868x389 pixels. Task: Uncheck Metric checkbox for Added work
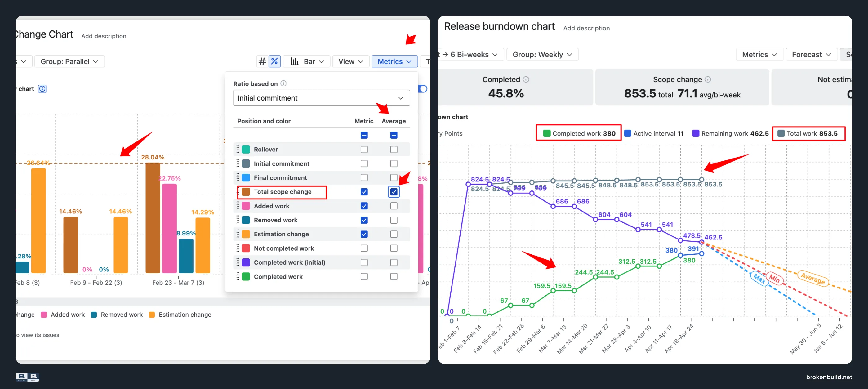point(364,206)
